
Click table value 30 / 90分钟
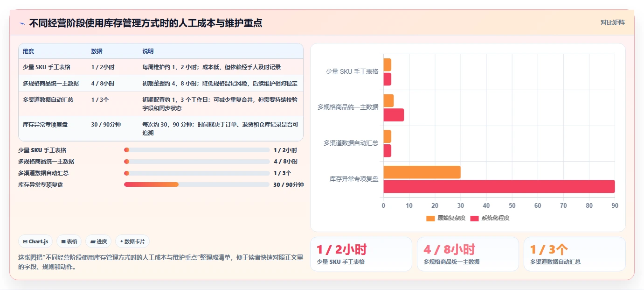coord(106,125)
